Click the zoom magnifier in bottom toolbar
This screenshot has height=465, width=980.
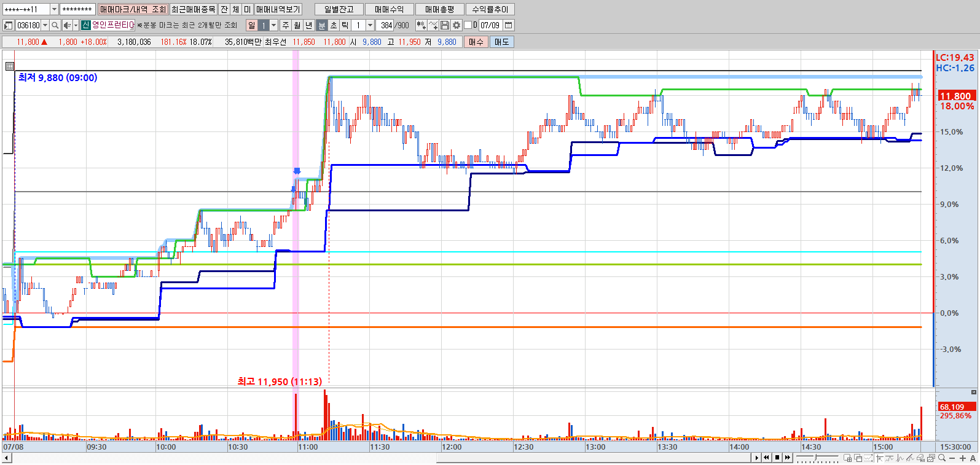(x=942, y=458)
